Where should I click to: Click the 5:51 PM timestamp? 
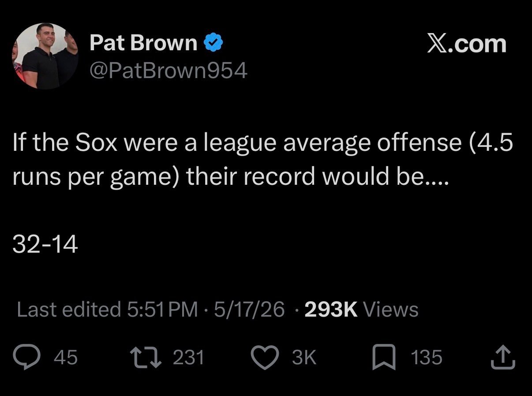[162, 310]
